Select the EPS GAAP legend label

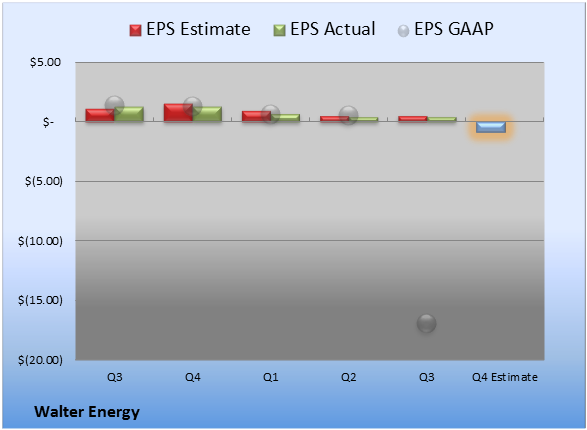[454, 29]
